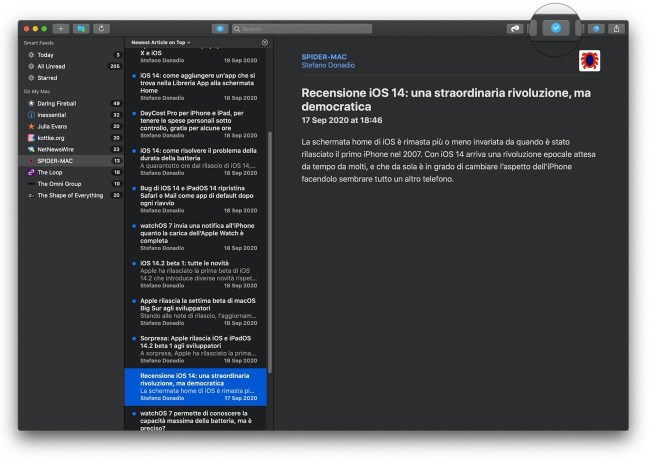Open article "Apple rilascia la settima beta di macOS"
649x461 pixels.
tap(195, 312)
